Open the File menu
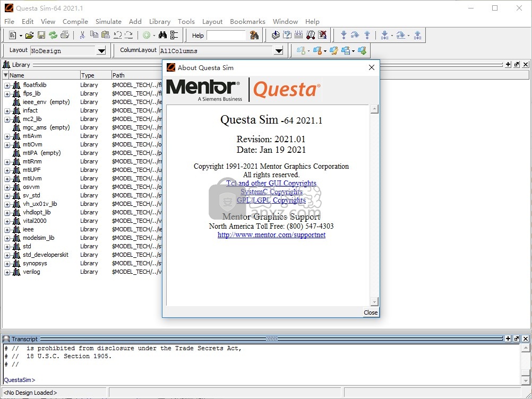The image size is (532, 399). [x=9, y=21]
